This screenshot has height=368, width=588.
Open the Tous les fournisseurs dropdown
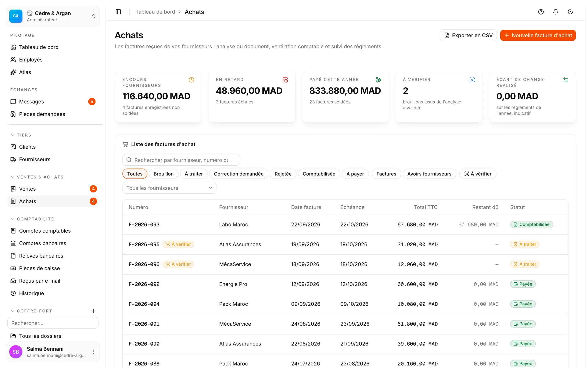tap(169, 188)
